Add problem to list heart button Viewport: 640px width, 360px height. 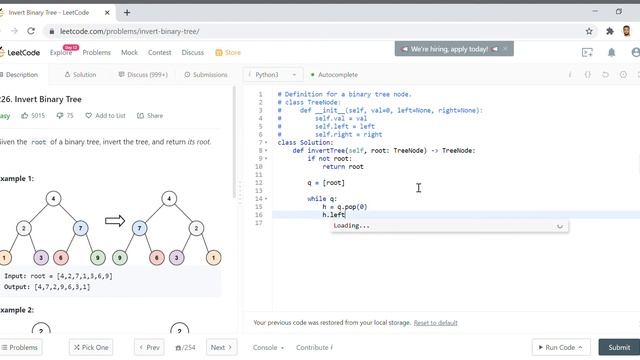(x=105, y=116)
